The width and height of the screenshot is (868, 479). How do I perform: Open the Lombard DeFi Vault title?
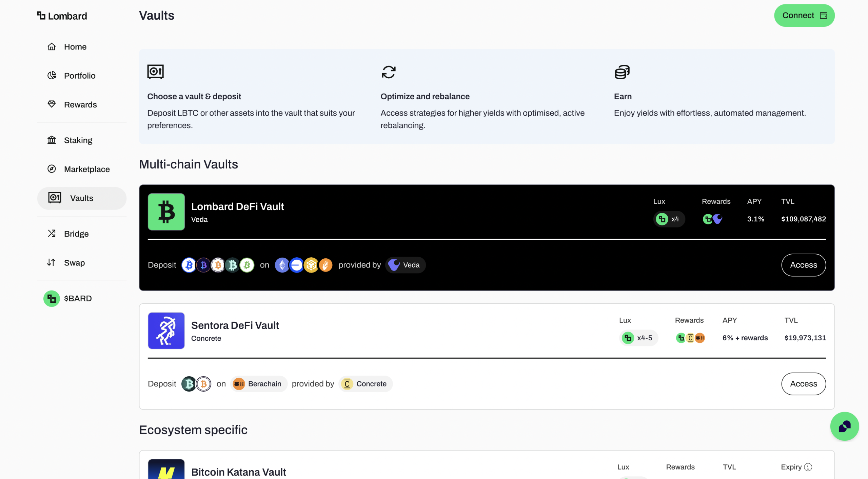tap(237, 206)
